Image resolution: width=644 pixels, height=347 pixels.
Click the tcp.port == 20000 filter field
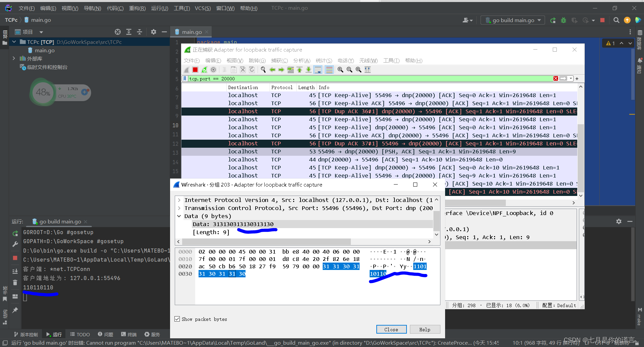click(x=369, y=79)
